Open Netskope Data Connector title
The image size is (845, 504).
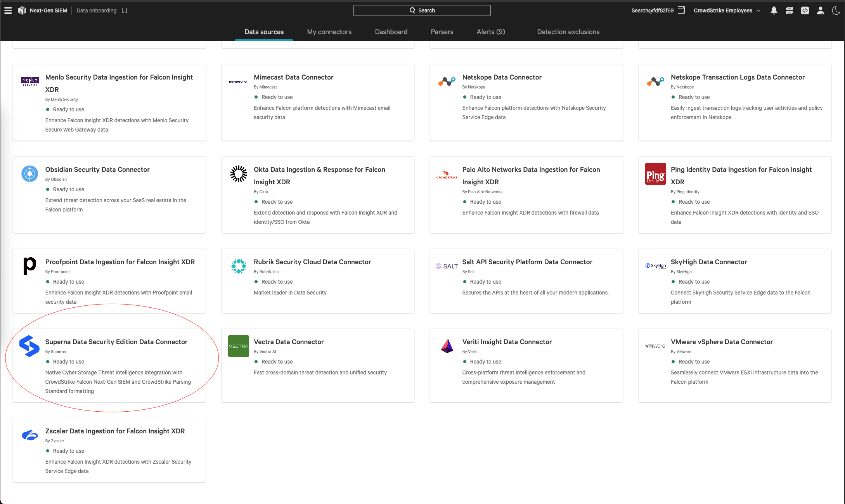(x=501, y=77)
